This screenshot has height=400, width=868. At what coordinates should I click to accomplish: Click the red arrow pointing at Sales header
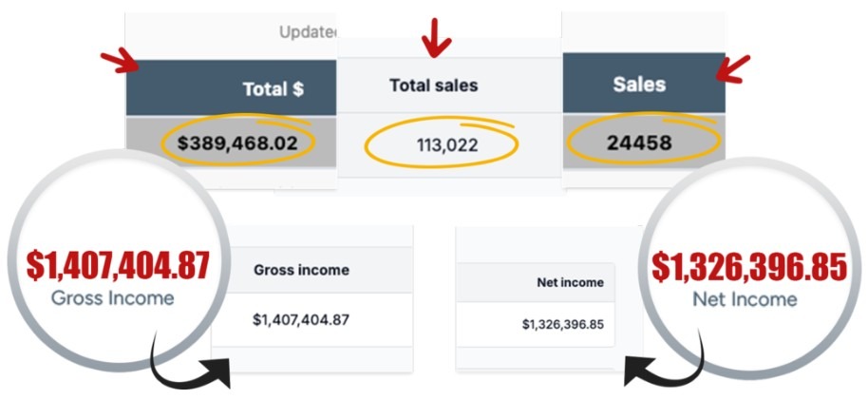pyautogui.click(x=733, y=67)
